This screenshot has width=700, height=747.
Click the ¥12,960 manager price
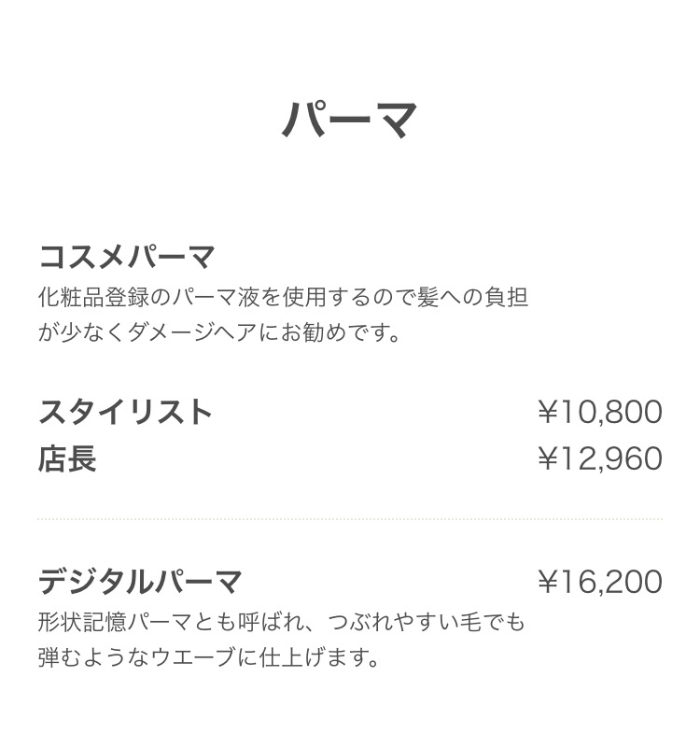[x=600, y=458]
